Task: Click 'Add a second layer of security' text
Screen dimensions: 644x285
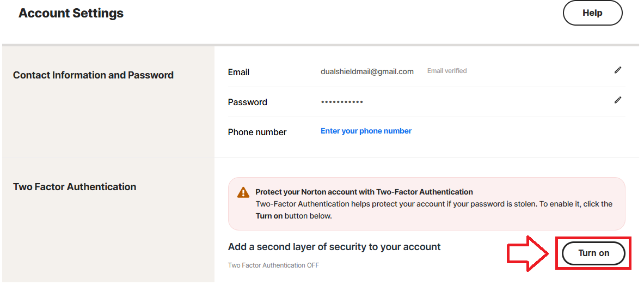Action: click(334, 247)
